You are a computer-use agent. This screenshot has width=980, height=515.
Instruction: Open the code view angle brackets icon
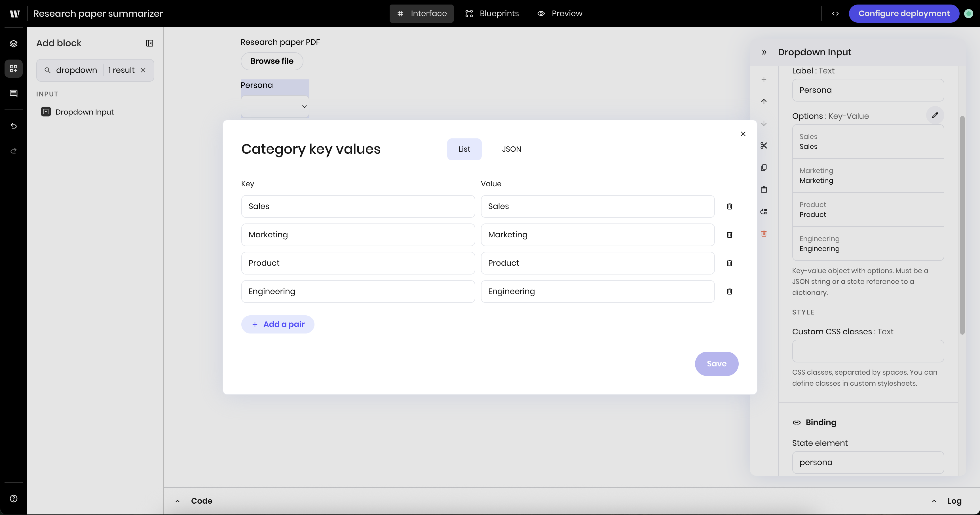pyautogui.click(x=835, y=14)
